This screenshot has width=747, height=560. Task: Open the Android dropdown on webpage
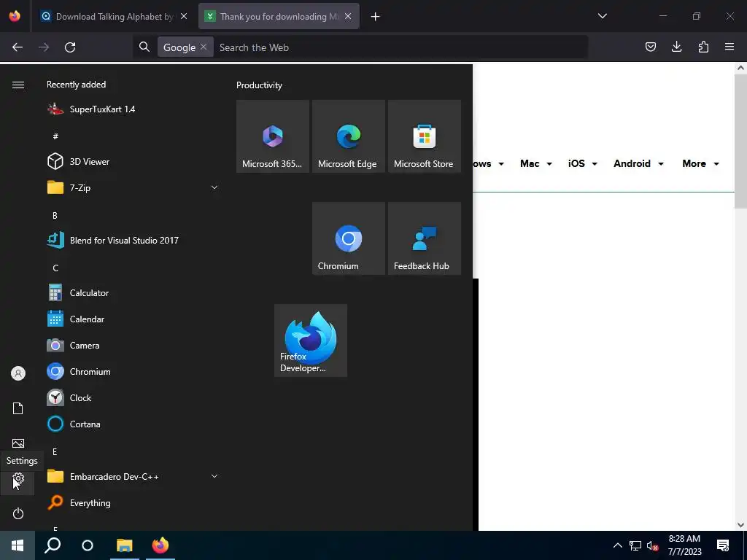point(638,163)
